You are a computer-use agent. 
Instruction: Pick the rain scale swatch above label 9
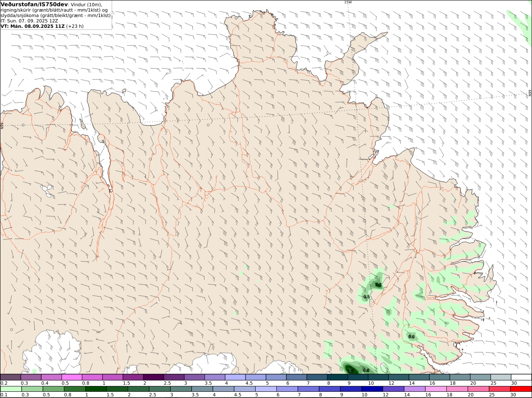point(351,389)
